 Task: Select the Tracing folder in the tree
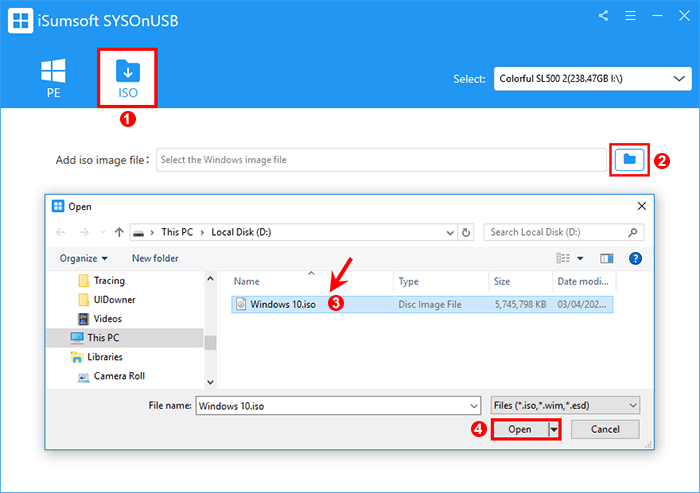[x=109, y=280]
